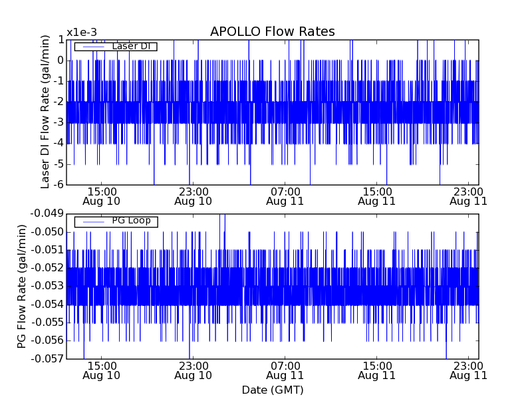Pick the "-0.055" tick on the PG axis

pyautogui.click(x=47, y=323)
